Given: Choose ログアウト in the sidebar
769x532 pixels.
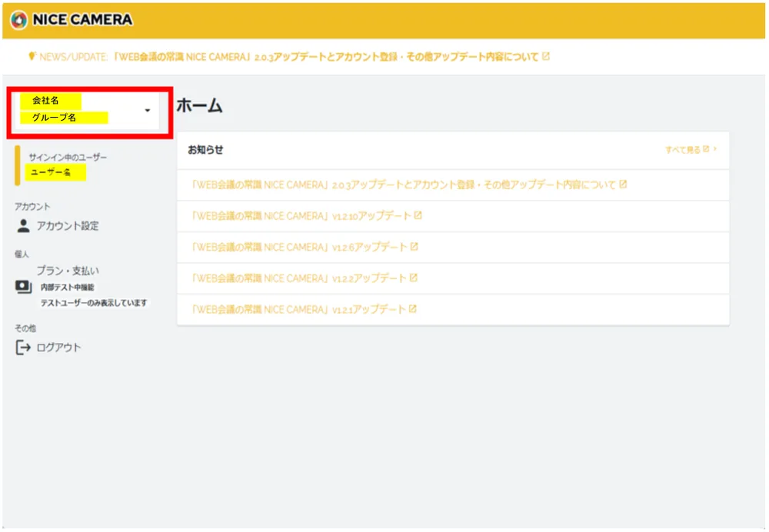Looking at the screenshot, I should pos(59,347).
